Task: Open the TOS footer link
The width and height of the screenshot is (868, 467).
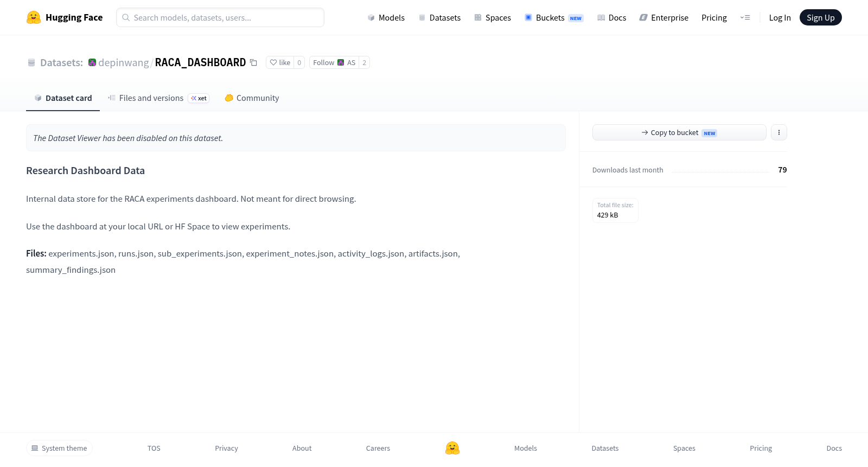Action: click(154, 448)
